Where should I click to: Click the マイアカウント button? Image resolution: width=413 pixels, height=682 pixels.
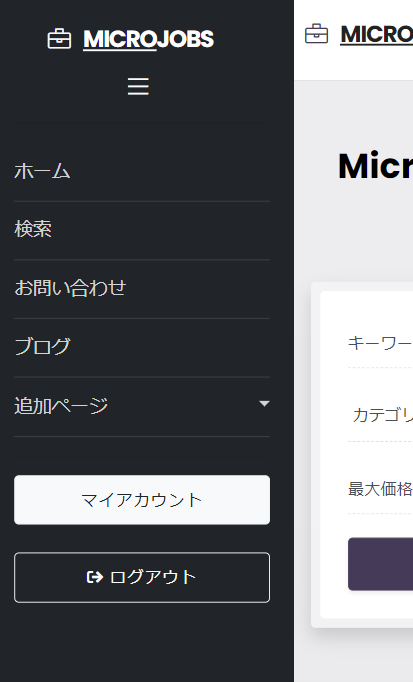(x=142, y=500)
